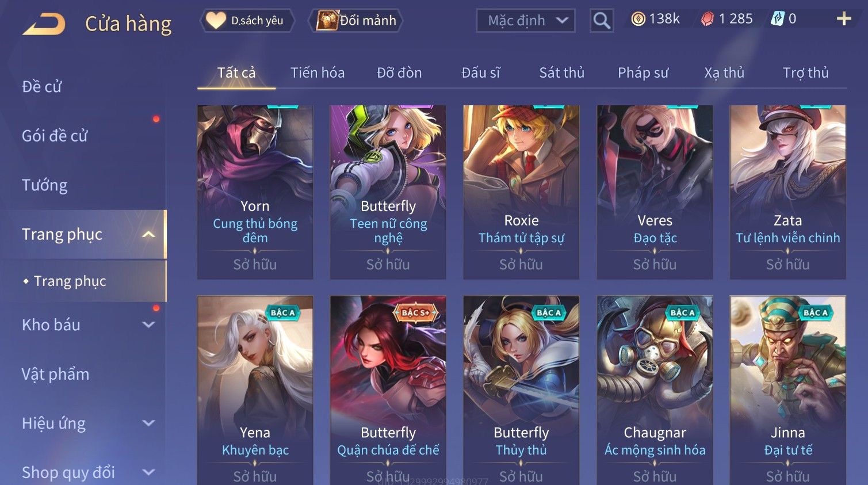The height and width of the screenshot is (485, 868).
Task: Tap the plus icon to add currency
Action: pyautogui.click(x=843, y=19)
